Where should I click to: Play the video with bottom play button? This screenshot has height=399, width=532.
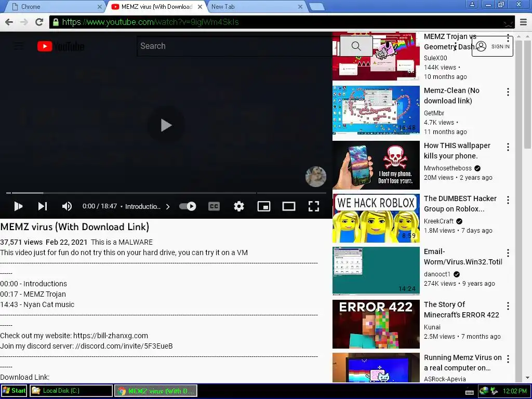point(18,206)
